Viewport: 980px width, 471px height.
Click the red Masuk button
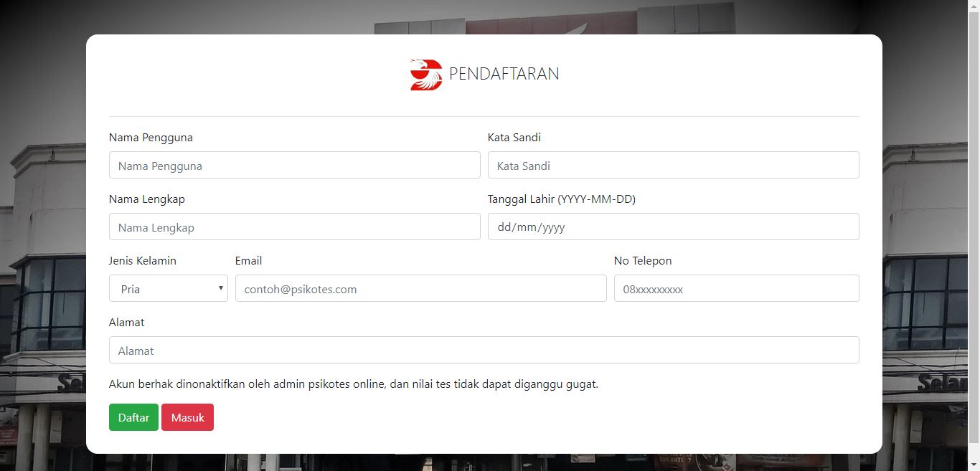click(x=187, y=417)
